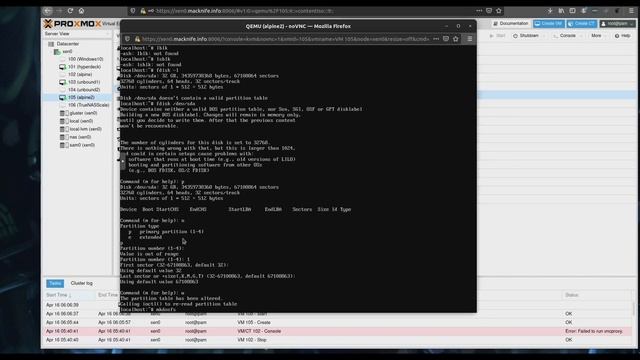
Task: Bookmark the Proxmox page with star icon
Action: click(498, 11)
